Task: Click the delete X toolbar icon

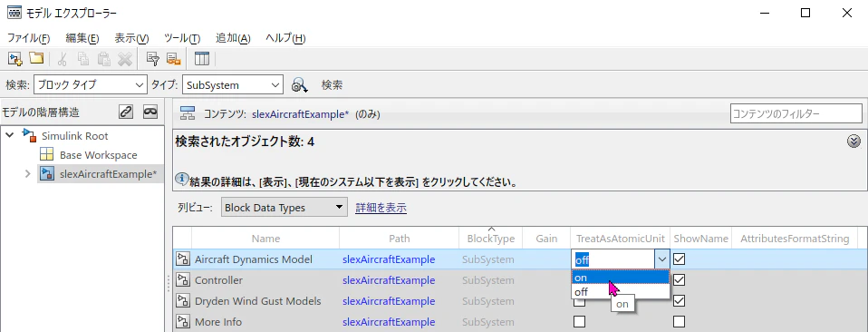Action: coord(124,59)
